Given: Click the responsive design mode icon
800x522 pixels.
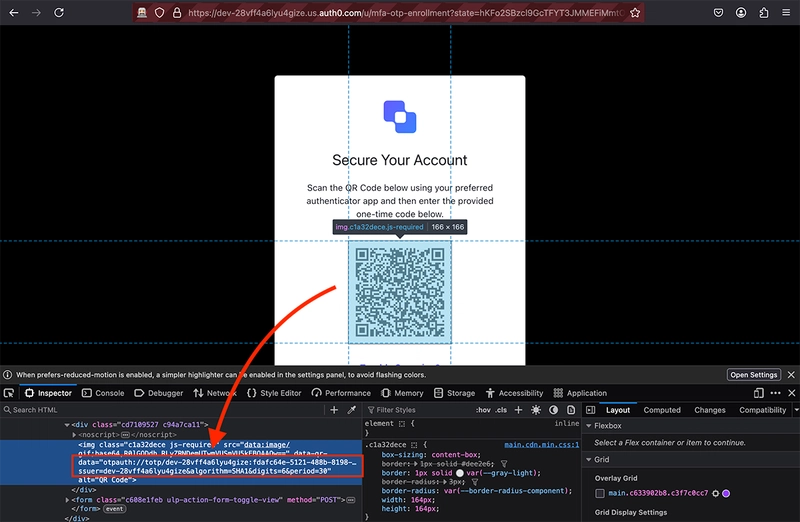Looking at the screenshot, I should (x=759, y=393).
